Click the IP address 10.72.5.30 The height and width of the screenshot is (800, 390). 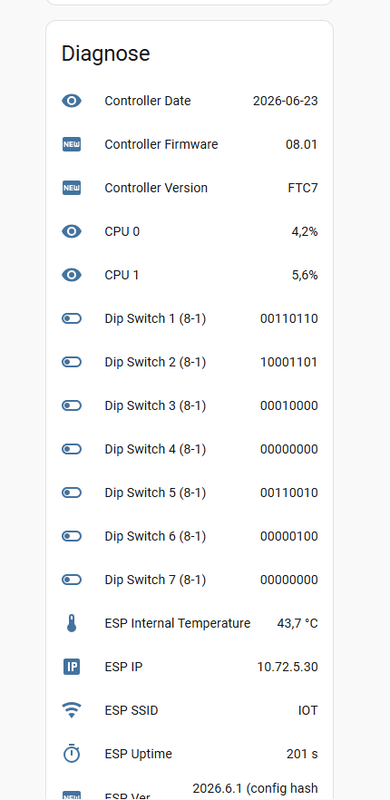pyautogui.click(x=287, y=667)
